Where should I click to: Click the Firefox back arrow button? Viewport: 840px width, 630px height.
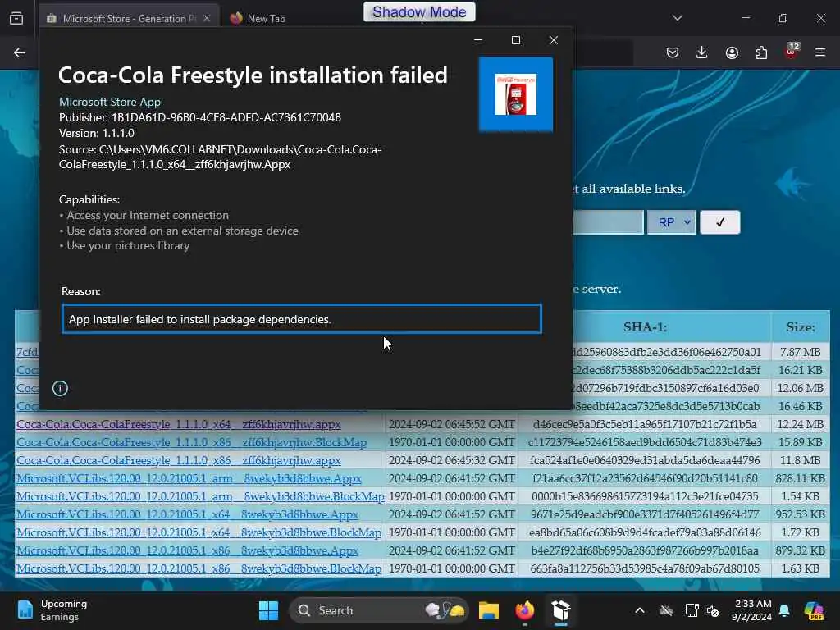point(20,52)
